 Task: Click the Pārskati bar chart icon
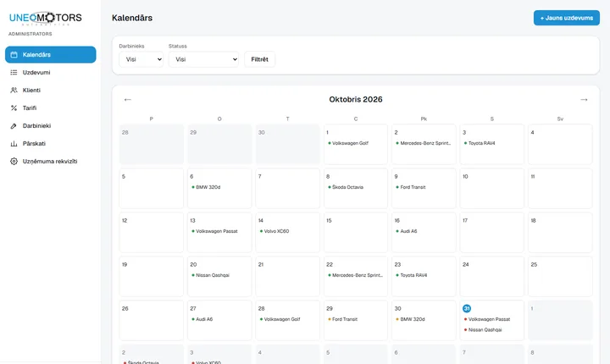(14, 144)
